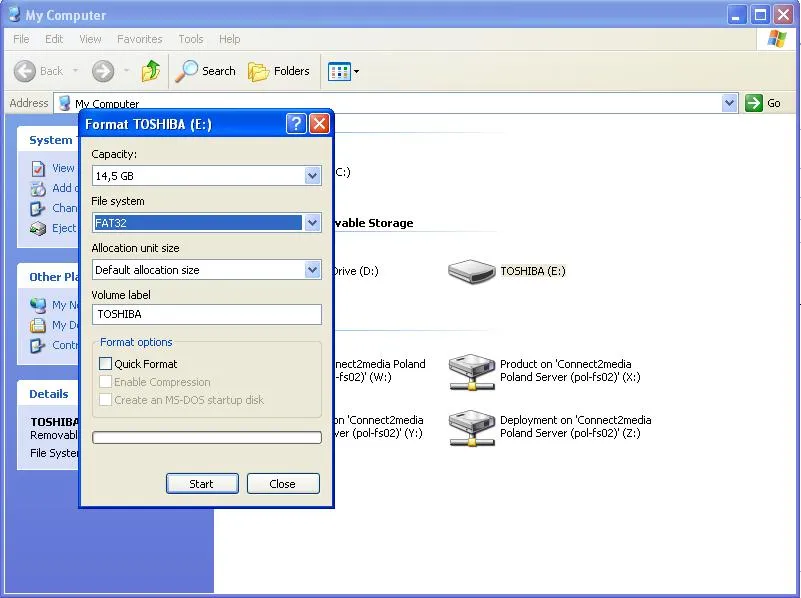801x598 pixels.
Task: Toggle the Folders pane
Action: pyautogui.click(x=279, y=71)
